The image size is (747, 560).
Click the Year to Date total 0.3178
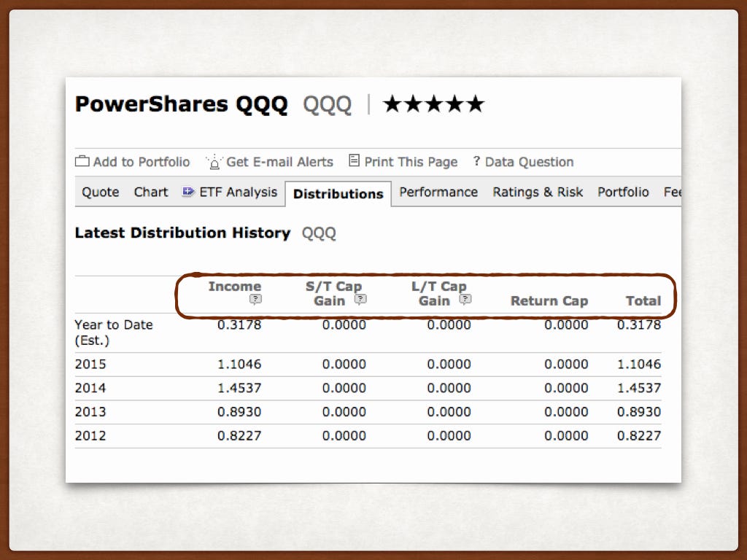pos(639,324)
